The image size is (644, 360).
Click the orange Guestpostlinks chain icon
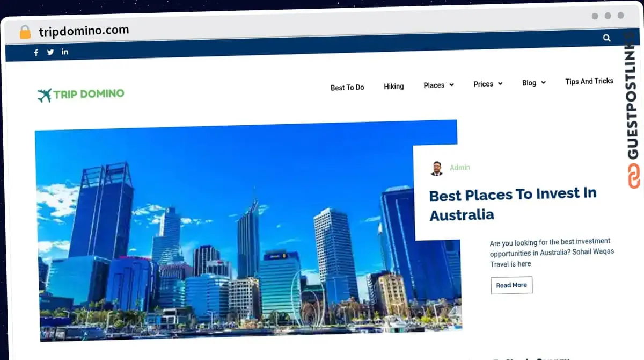[634, 176]
